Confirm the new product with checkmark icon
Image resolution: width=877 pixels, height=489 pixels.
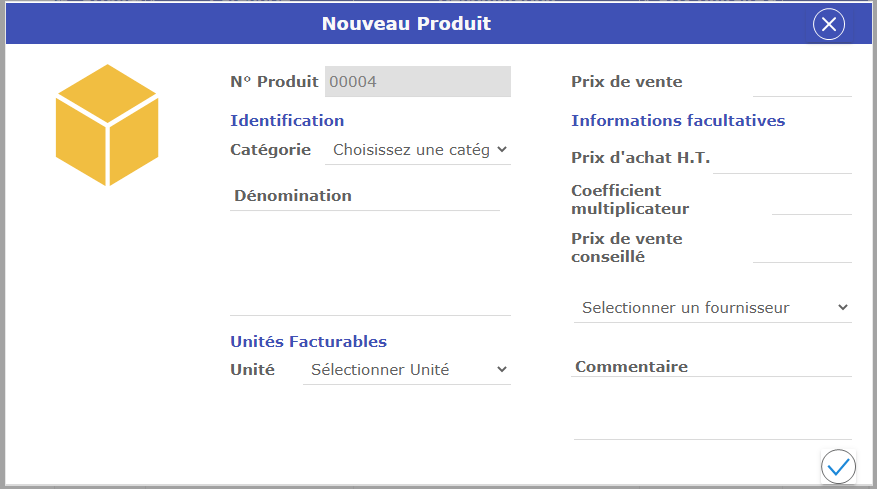tap(838, 466)
